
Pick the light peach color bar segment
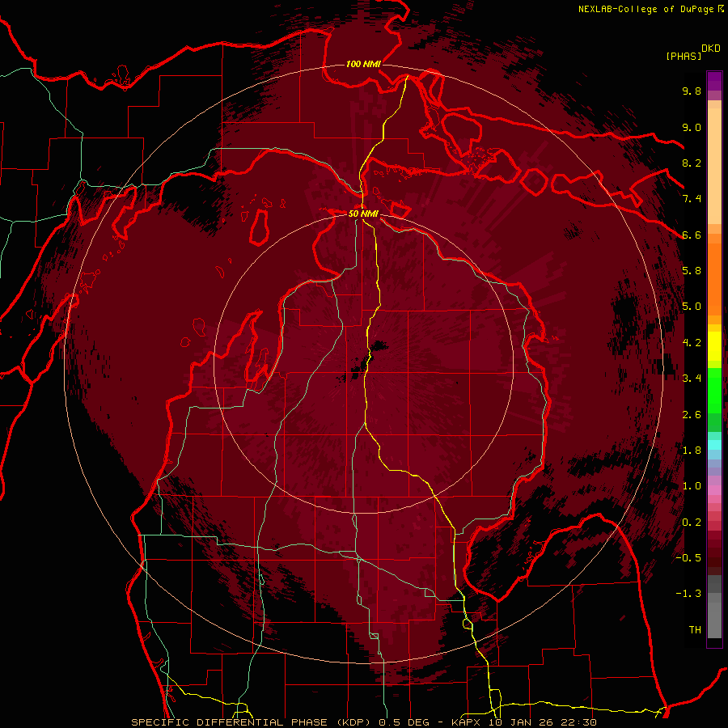(714, 167)
